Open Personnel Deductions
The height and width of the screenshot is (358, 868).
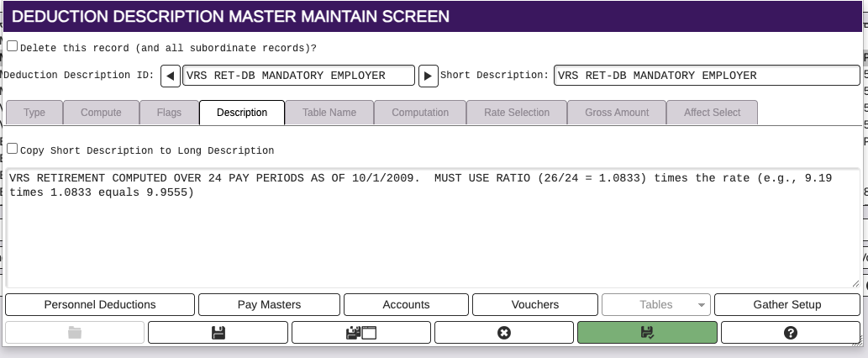pyautogui.click(x=100, y=305)
